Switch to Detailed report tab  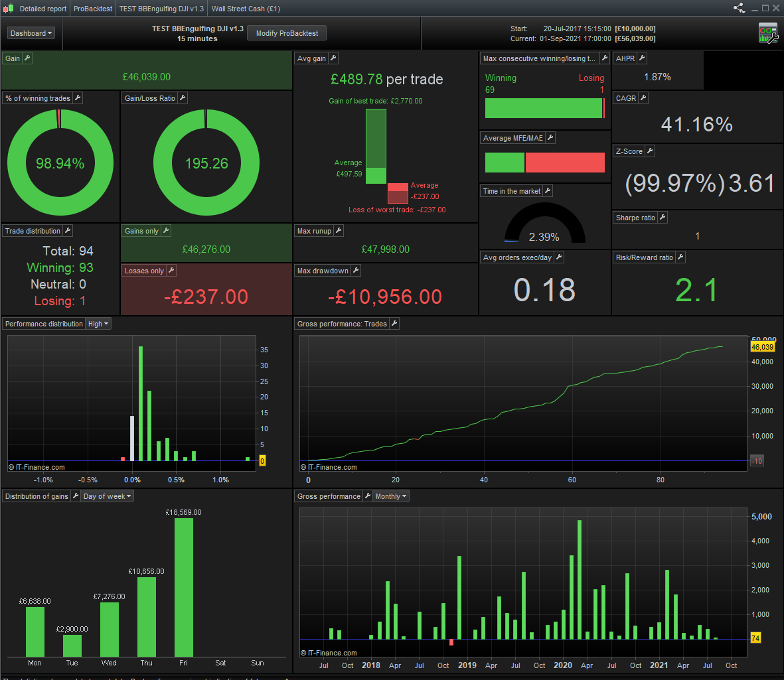[43, 9]
